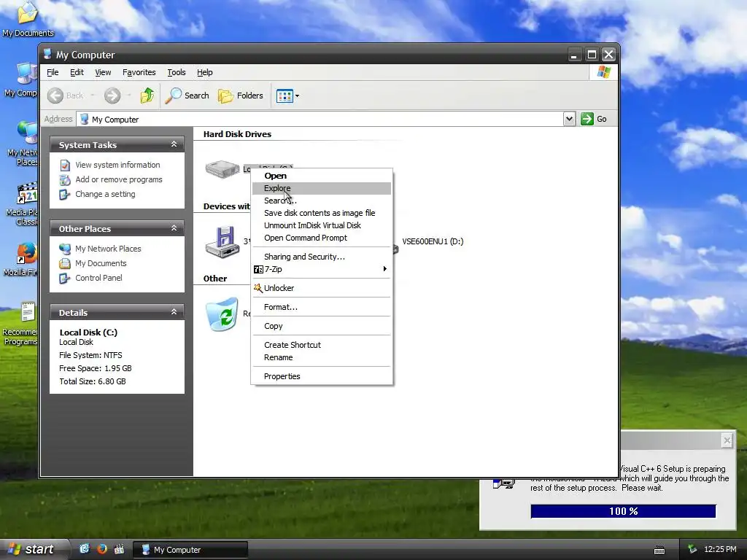This screenshot has height=560, width=747.
Task: Expand the Address bar dropdown
Action: coord(569,119)
